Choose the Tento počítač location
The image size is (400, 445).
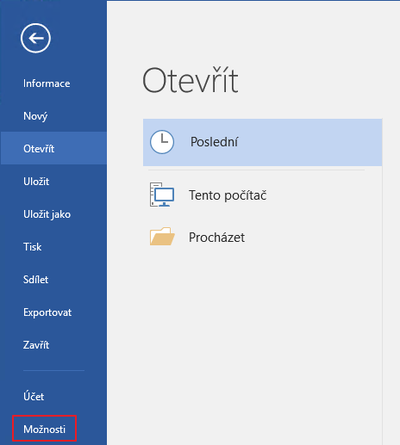click(x=263, y=195)
